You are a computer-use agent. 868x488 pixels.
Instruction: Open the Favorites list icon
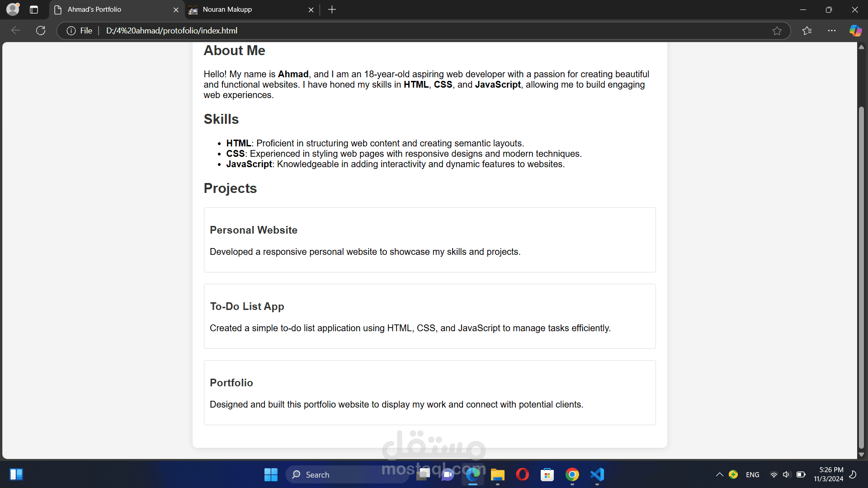pos(807,30)
